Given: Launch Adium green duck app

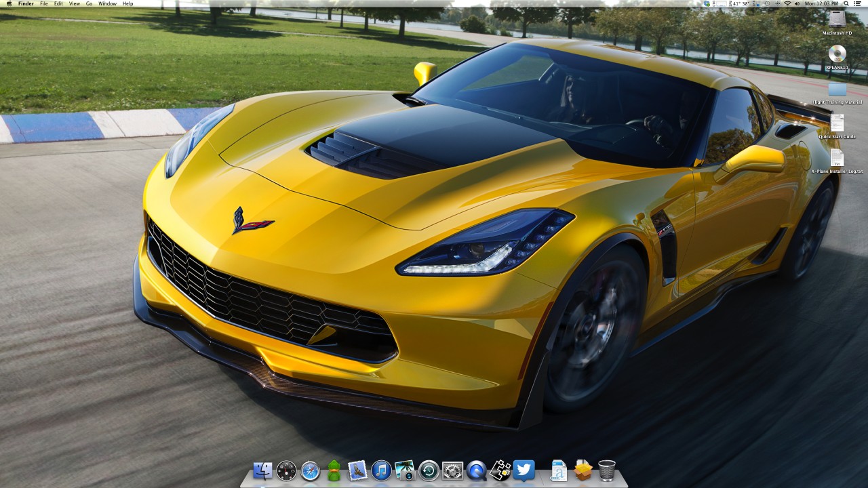Looking at the screenshot, I should pos(334,470).
